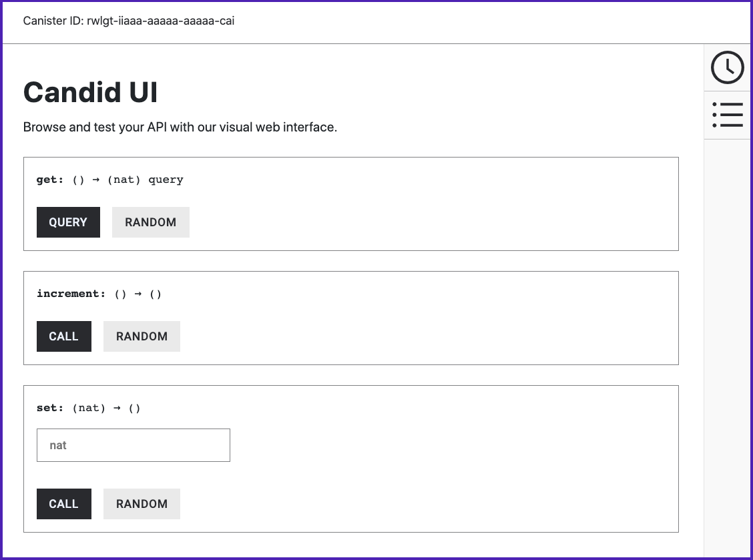Click RANDOM for the get method
Viewport: 753px width, 560px height.
click(150, 222)
